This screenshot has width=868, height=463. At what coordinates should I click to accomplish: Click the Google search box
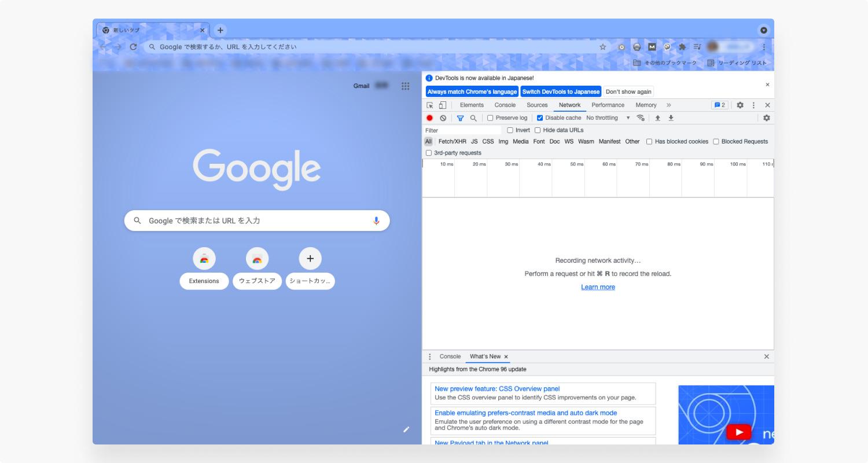coord(257,221)
